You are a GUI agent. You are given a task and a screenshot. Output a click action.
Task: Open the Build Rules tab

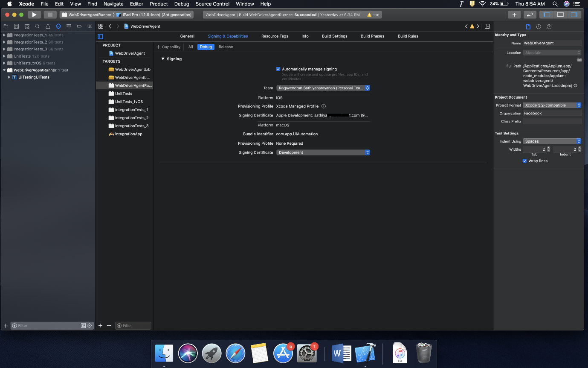[408, 36]
